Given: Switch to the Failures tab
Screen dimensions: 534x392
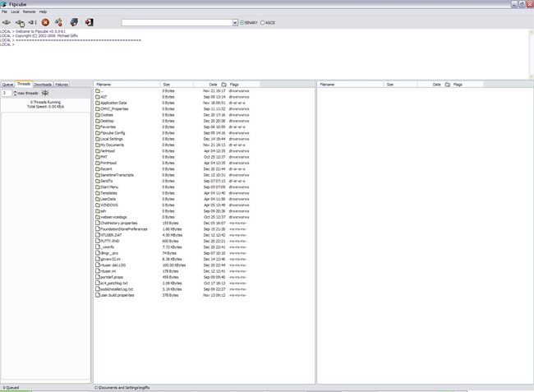Looking at the screenshot, I should (62, 85).
